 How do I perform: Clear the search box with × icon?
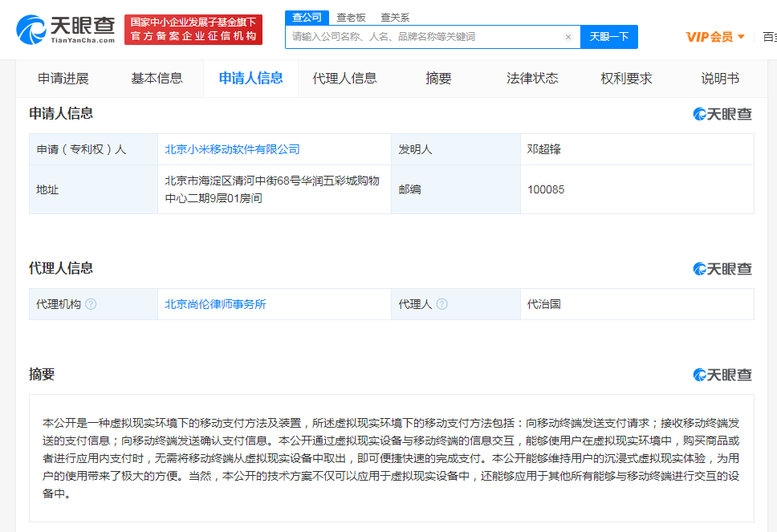tap(567, 37)
